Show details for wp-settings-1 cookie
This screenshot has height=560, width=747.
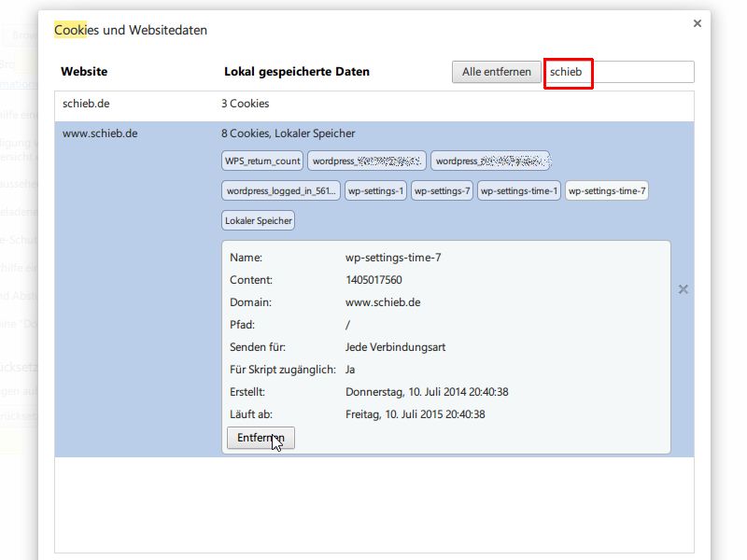375,191
